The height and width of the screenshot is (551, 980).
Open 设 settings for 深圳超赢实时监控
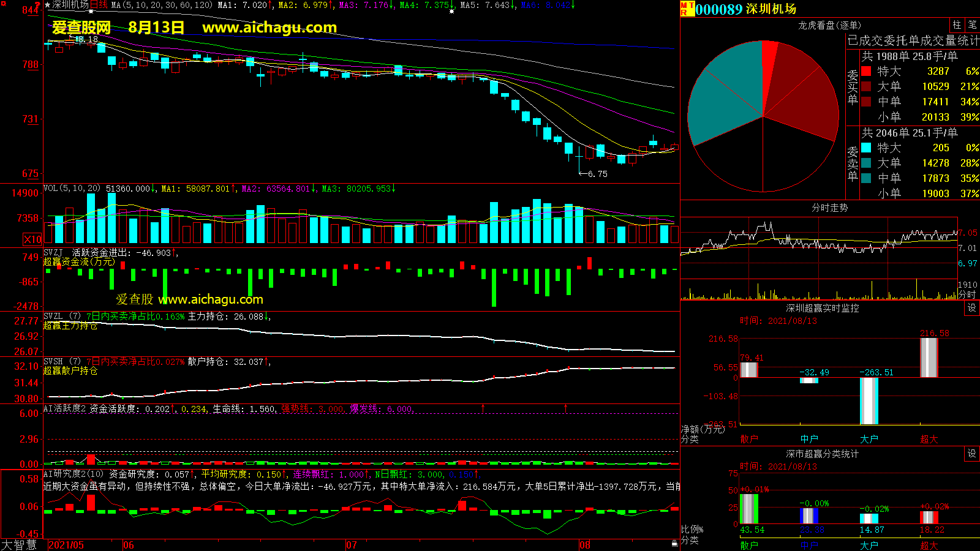coord(972,308)
